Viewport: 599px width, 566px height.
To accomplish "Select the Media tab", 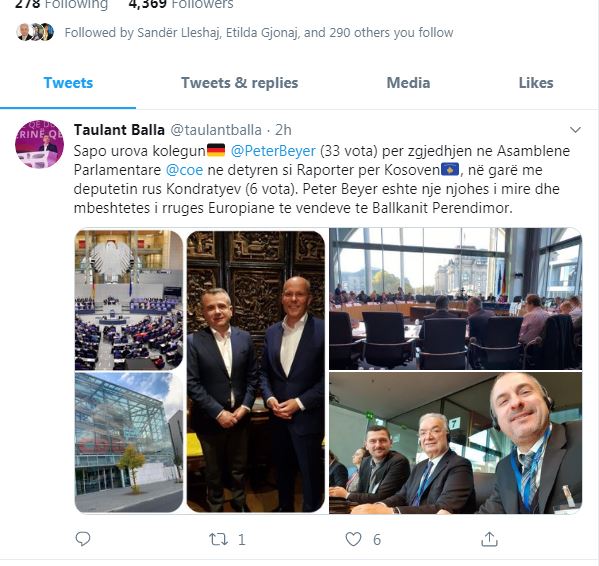I will tap(408, 83).
